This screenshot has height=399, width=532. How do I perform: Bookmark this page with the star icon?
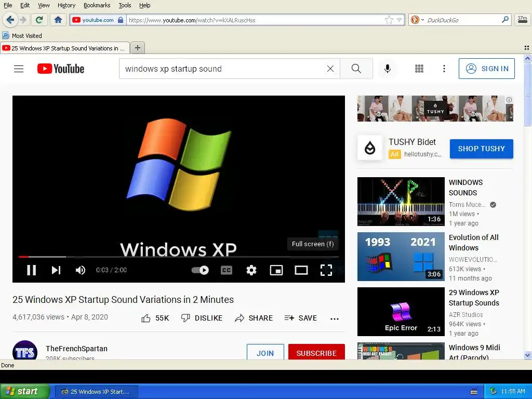pos(389,20)
